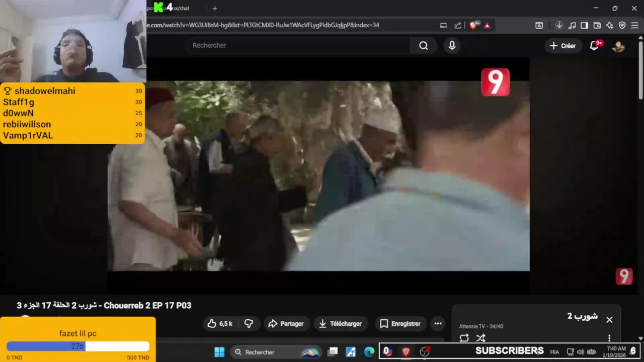Open Brave Wallet icon
644x362 pixels.
[597, 25]
